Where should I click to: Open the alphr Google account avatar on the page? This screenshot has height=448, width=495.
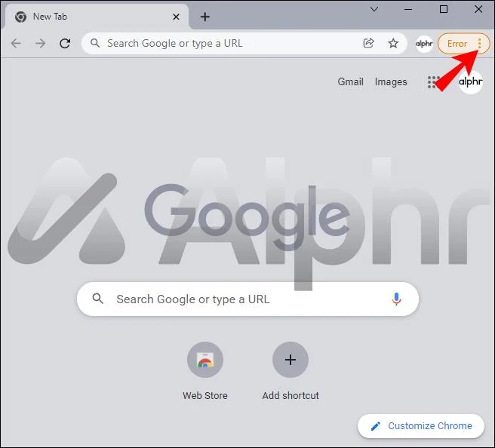(470, 82)
